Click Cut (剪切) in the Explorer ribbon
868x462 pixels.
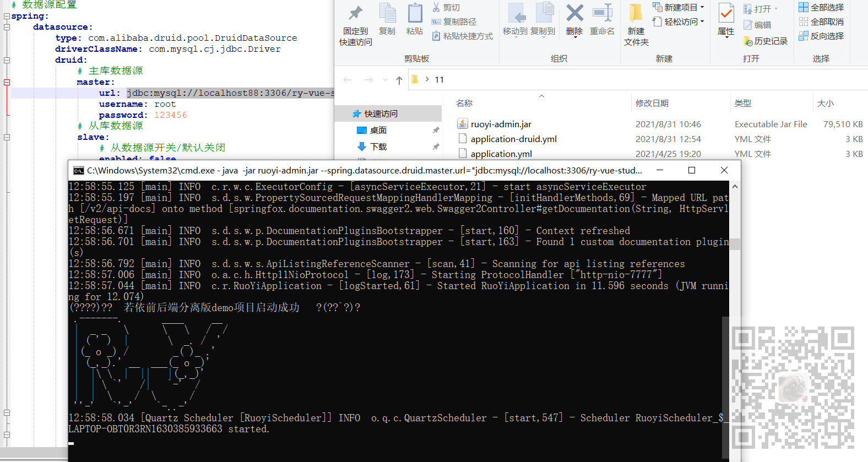(446, 8)
